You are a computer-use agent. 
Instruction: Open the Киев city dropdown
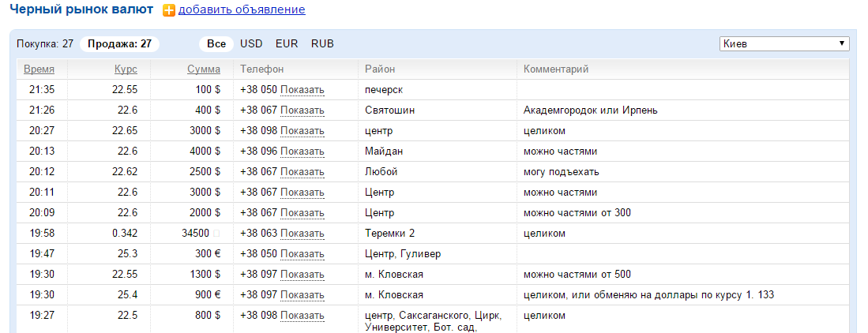click(x=784, y=43)
